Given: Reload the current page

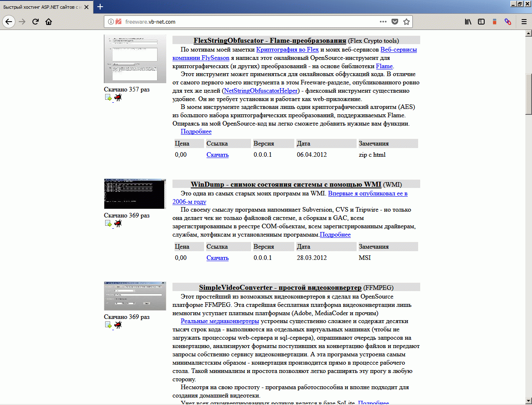Looking at the screenshot, I should [x=35, y=22].
